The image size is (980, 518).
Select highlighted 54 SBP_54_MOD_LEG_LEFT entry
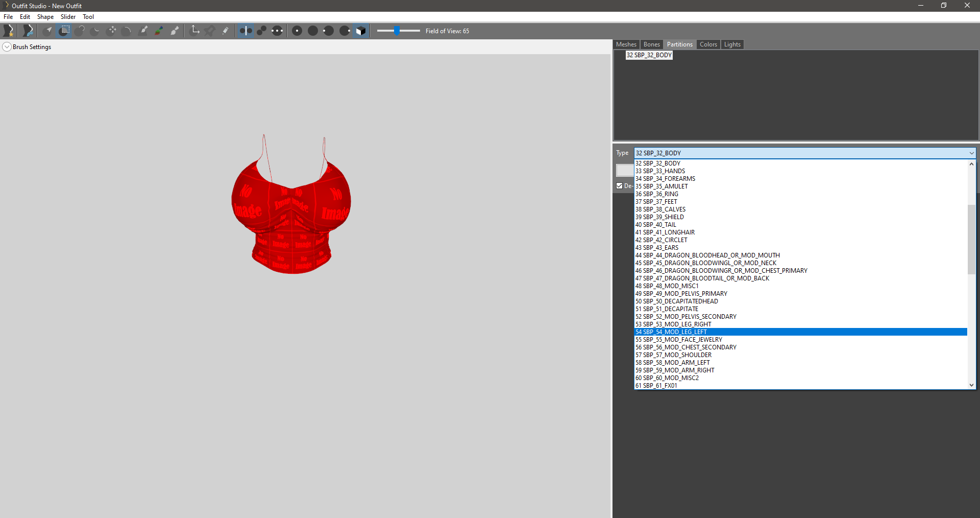[x=800, y=332]
